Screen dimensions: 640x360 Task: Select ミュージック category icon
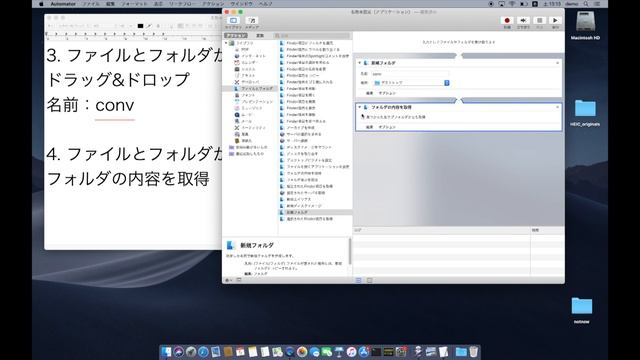tap(237, 108)
